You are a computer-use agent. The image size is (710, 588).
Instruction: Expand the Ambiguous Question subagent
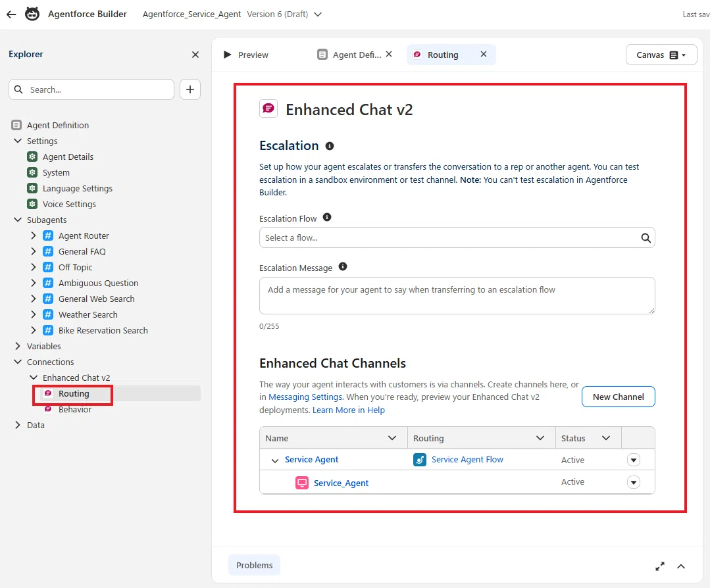point(34,283)
